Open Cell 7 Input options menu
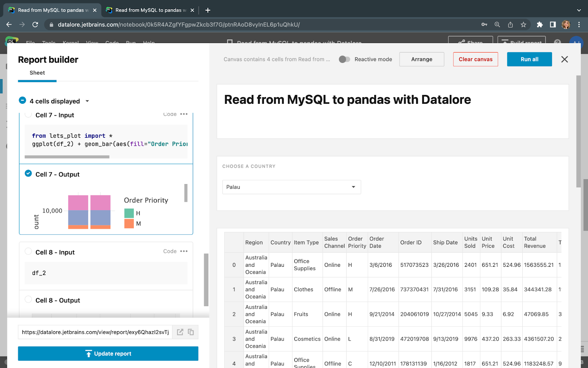This screenshot has width=588, height=368. point(184,114)
